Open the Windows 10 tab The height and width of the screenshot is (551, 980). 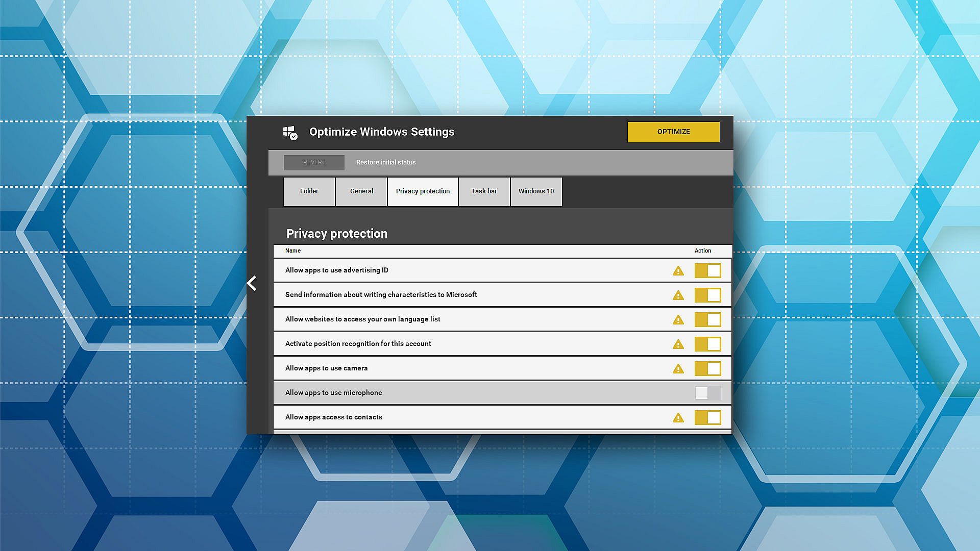536,191
